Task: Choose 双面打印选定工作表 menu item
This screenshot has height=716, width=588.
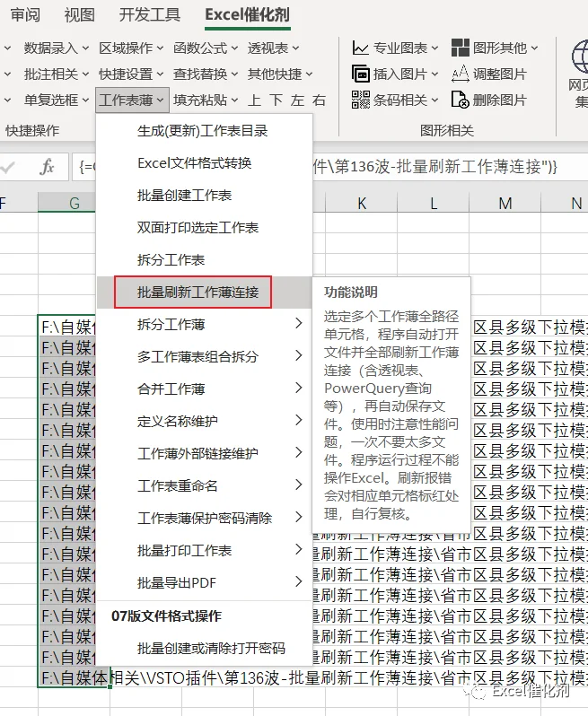Action: click(x=204, y=227)
